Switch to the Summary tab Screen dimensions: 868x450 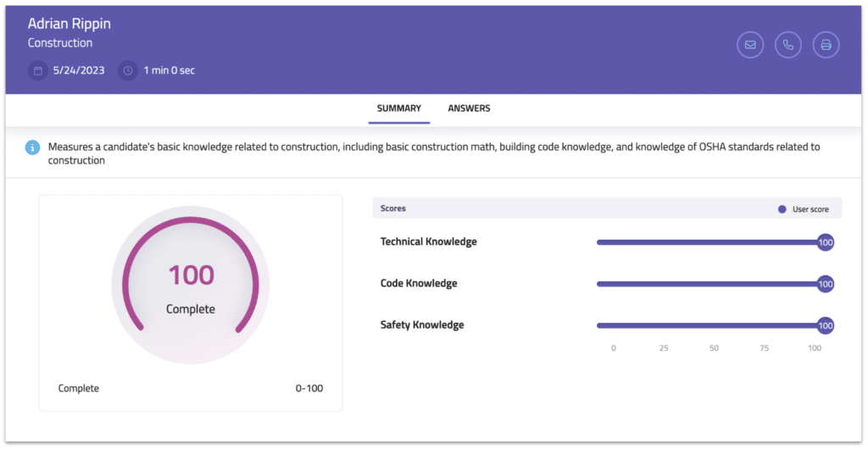(399, 108)
